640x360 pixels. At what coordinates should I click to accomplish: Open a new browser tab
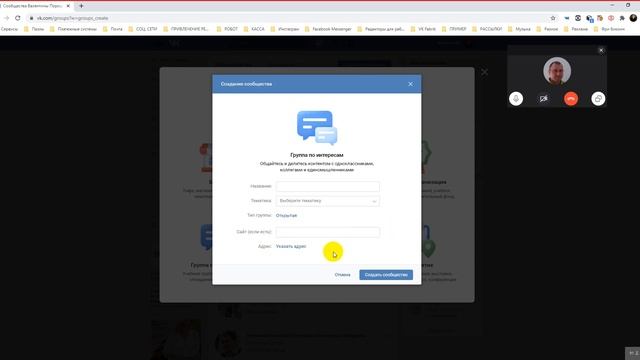pos(81,6)
